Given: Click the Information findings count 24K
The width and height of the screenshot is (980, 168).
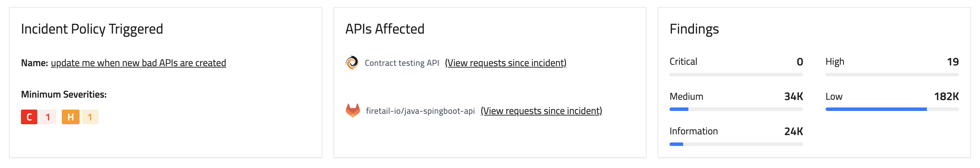Looking at the screenshot, I should click(793, 132).
